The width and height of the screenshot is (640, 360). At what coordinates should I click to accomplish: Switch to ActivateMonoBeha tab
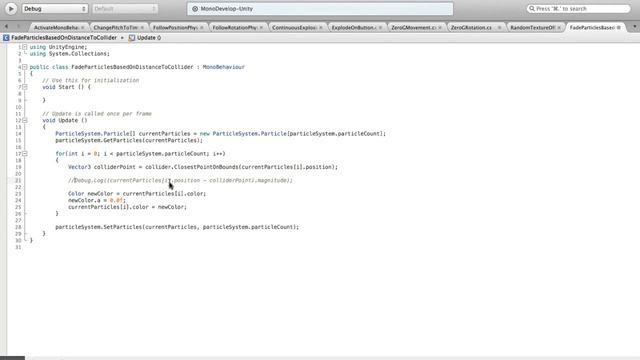56,27
